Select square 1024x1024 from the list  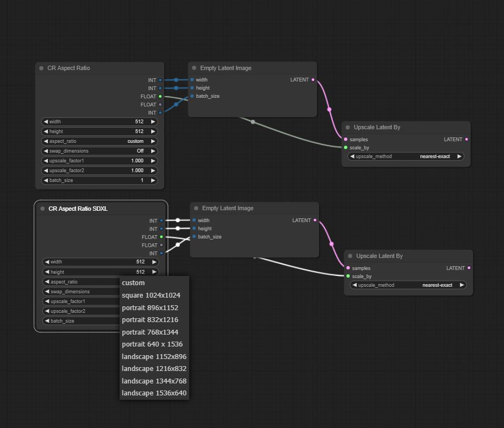coord(151,295)
